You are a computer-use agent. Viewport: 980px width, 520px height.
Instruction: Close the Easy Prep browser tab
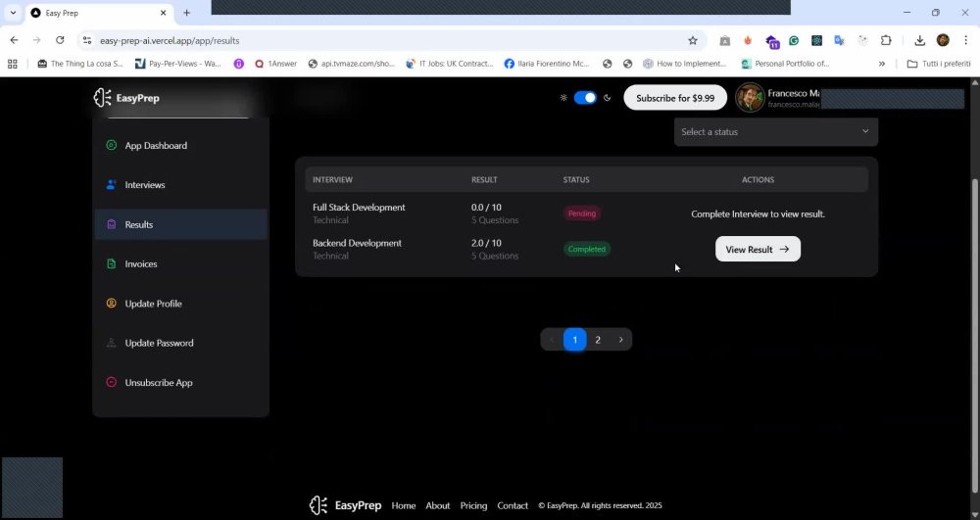(x=163, y=13)
